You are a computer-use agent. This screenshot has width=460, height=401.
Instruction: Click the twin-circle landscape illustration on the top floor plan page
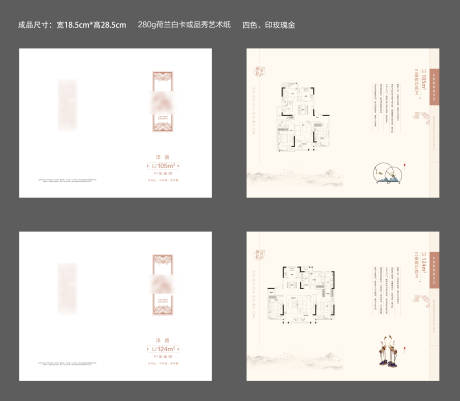pos(387,173)
